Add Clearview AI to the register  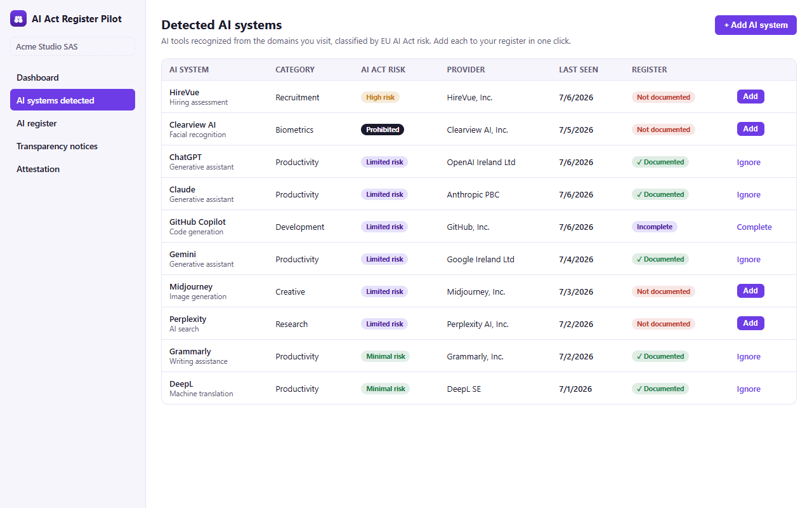[x=750, y=129]
